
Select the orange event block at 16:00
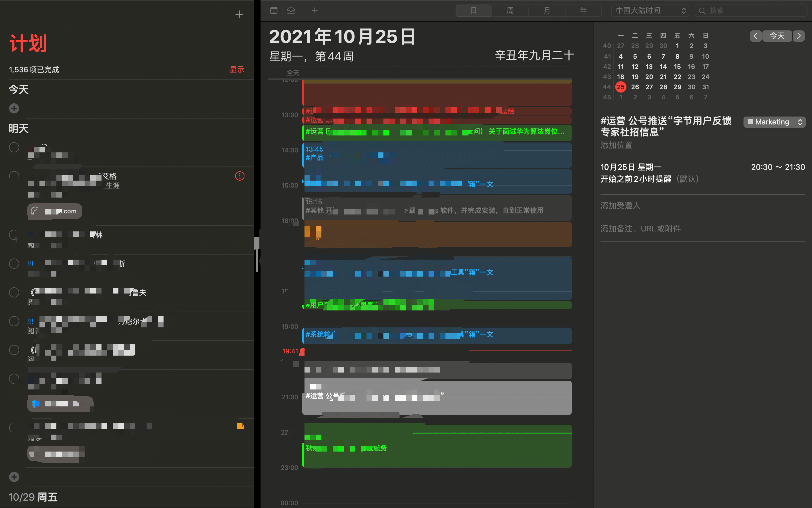[437, 234]
